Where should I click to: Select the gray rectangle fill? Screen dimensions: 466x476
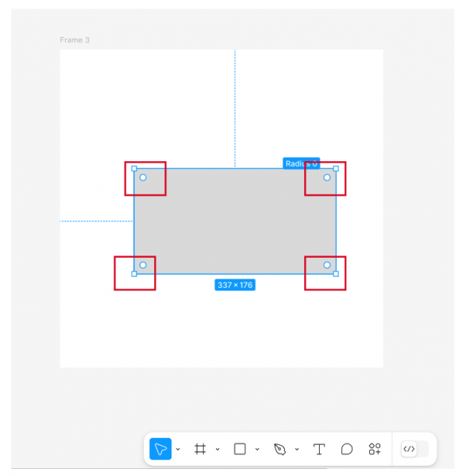pos(235,221)
